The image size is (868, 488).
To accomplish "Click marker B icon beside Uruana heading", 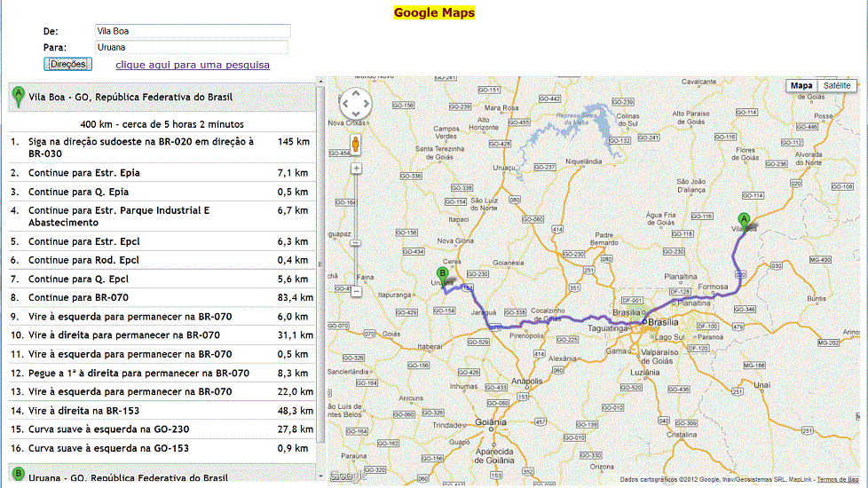I will point(19,475).
